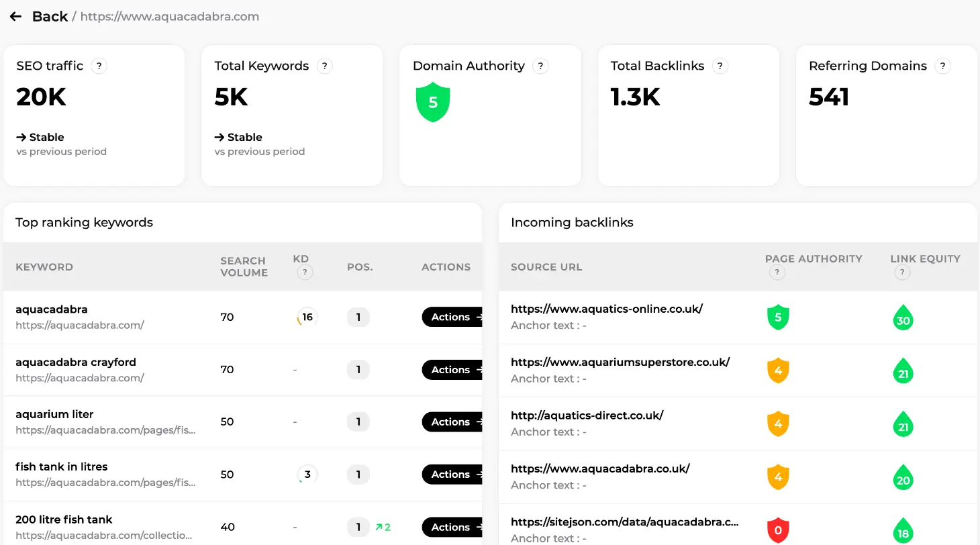Click the Back arrow icon

pyautogui.click(x=15, y=16)
